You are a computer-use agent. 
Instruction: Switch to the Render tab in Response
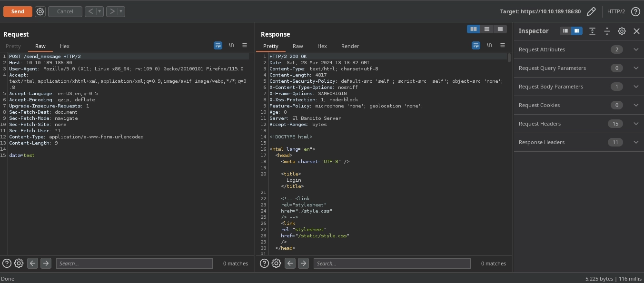(350, 46)
